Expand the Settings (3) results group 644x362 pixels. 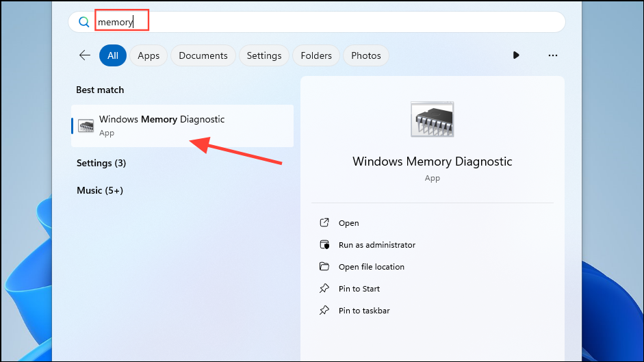pos(101,163)
